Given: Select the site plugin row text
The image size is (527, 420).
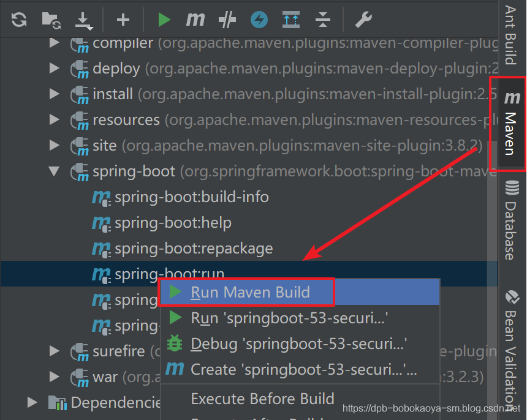Looking at the screenshot, I should point(287,146).
